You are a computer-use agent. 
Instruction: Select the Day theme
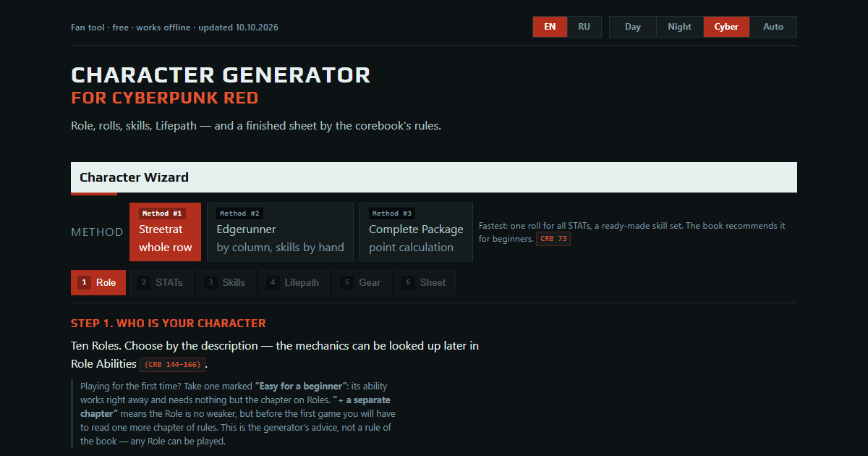click(x=633, y=27)
